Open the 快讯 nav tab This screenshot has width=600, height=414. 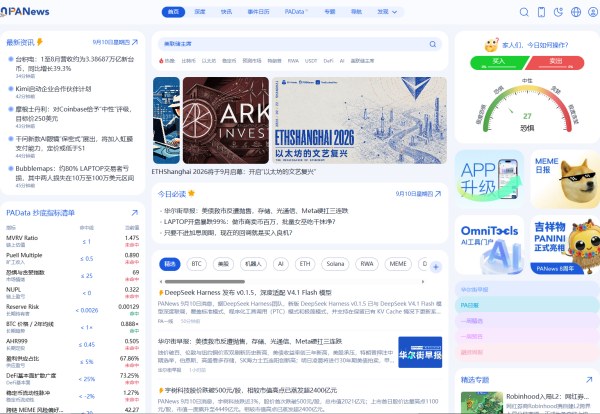(226, 12)
